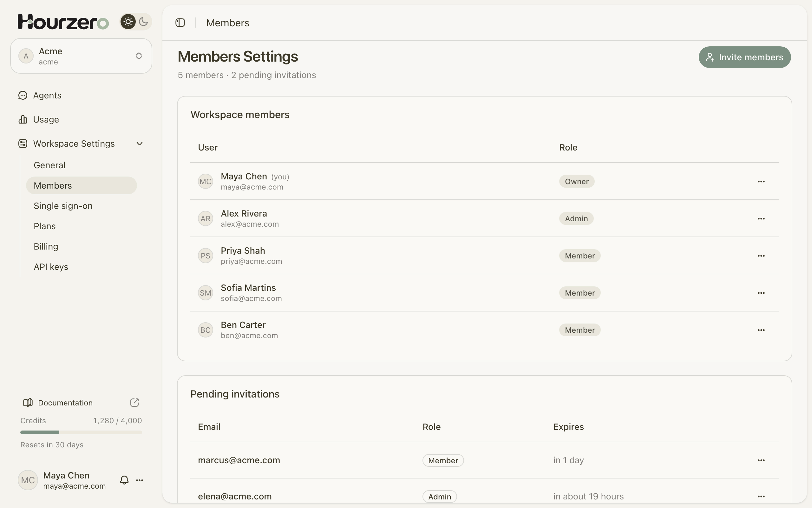This screenshot has width=812, height=508.
Task: Switch to light theme sun icon
Action: [128, 22]
